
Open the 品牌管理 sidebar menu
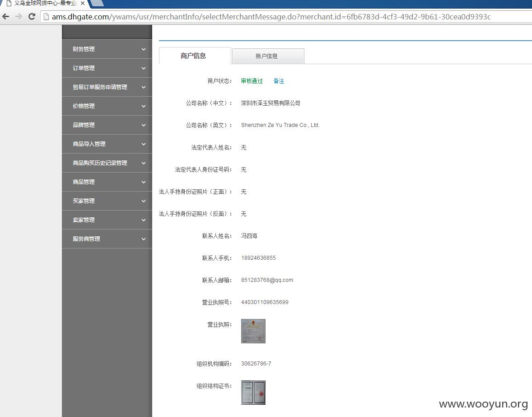coord(107,125)
